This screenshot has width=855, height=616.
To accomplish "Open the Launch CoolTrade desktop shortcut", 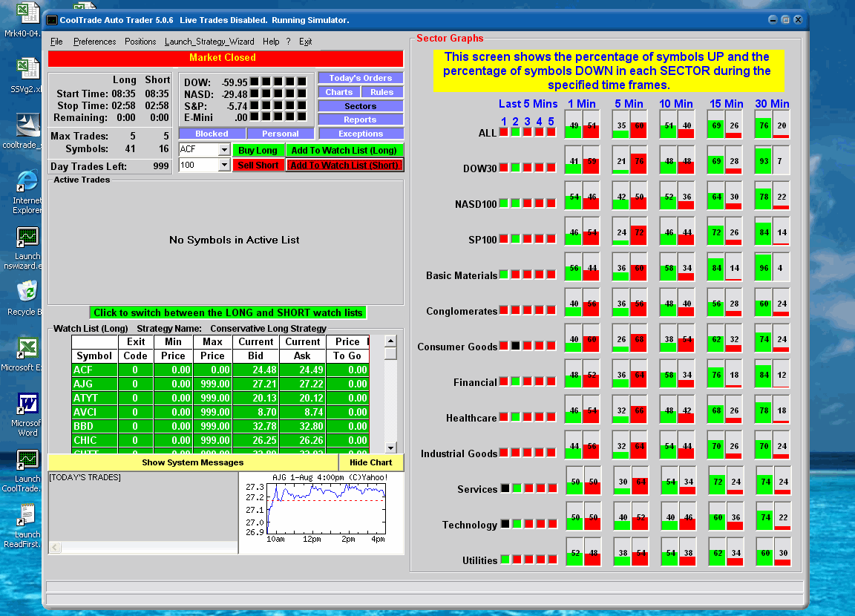I will [x=27, y=461].
